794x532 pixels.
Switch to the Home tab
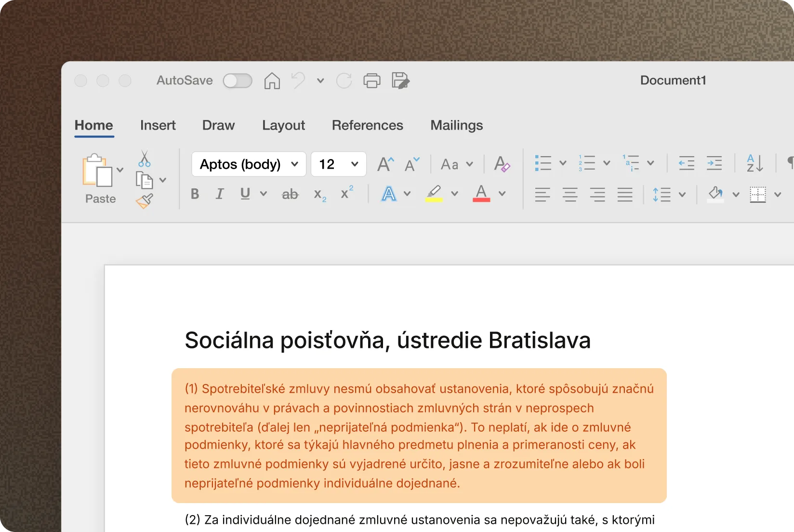click(x=94, y=125)
